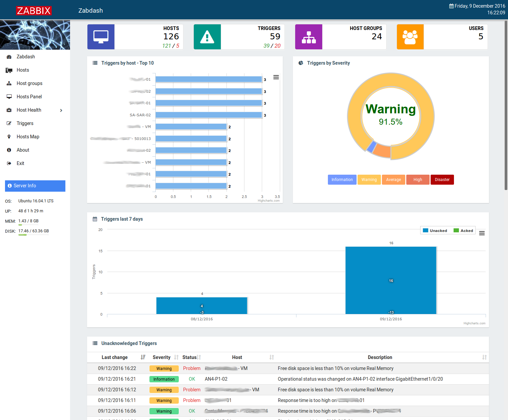Click the alert triangle icon on Triggers card
This screenshot has width=508, height=420.
[207, 37]
